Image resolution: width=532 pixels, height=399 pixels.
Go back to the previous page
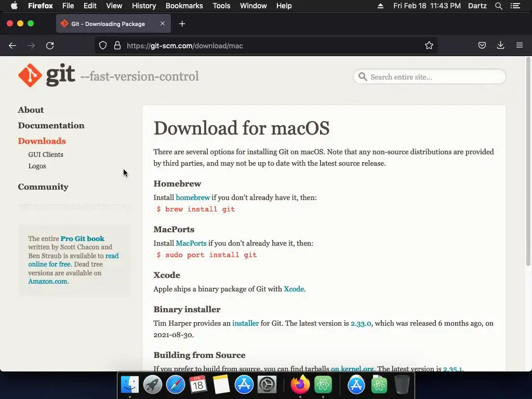pyautogui.click(x=12, y=46)
